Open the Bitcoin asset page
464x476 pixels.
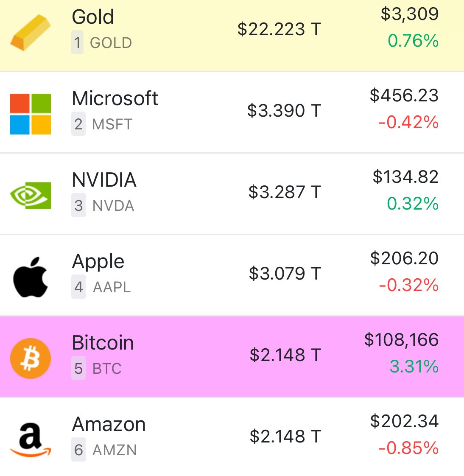103,343
